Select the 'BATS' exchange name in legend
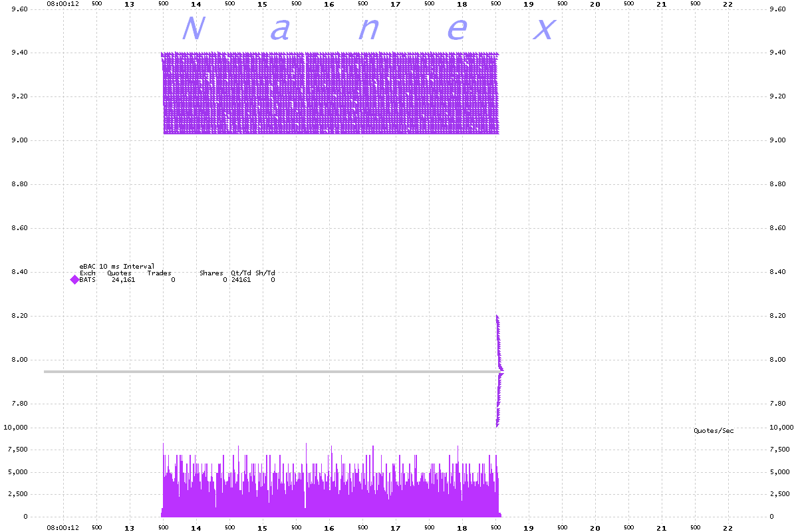798x532 pixels. tap(87, 280)
